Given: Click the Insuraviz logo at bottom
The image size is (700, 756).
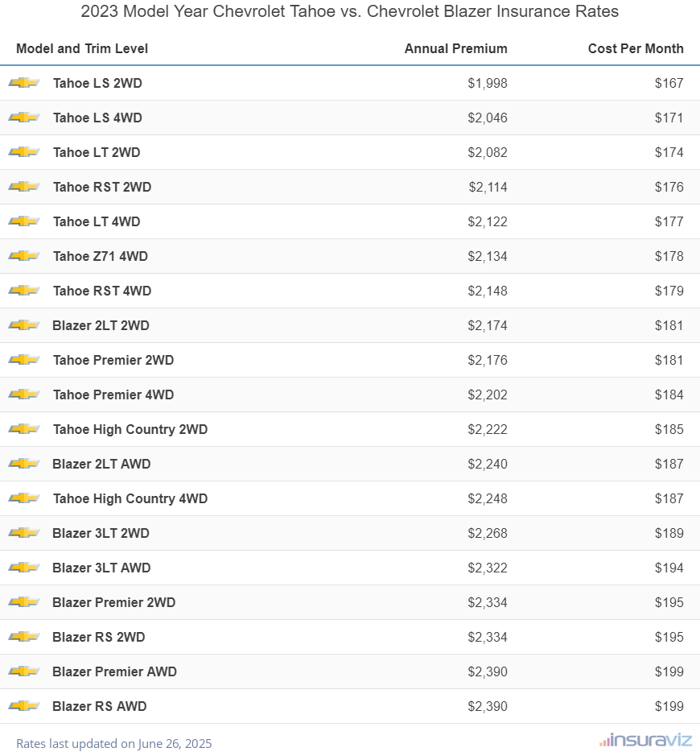Looking at the screenshot, I should [x=645, y=741].
